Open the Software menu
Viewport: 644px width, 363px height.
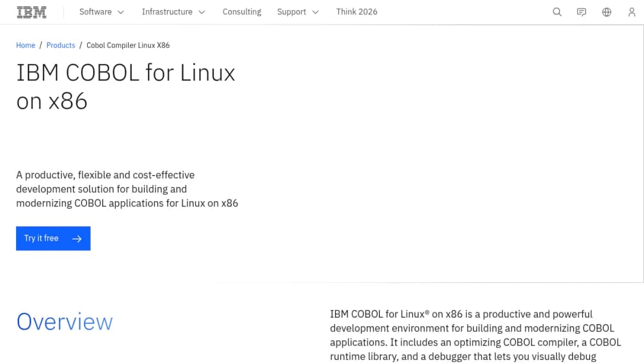tap(101, 12)
